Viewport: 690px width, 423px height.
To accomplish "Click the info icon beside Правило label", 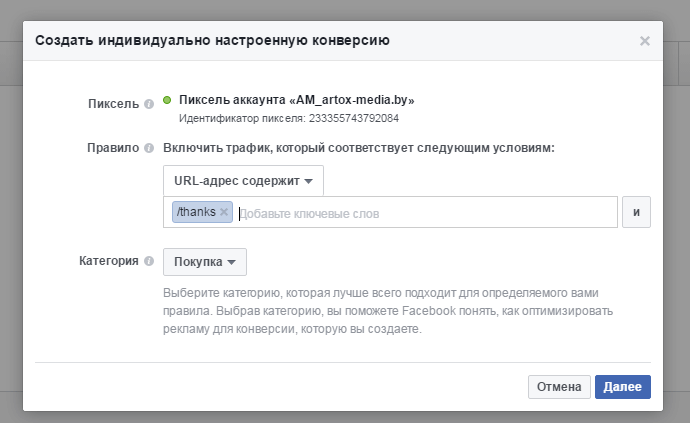I will (149, 149).
